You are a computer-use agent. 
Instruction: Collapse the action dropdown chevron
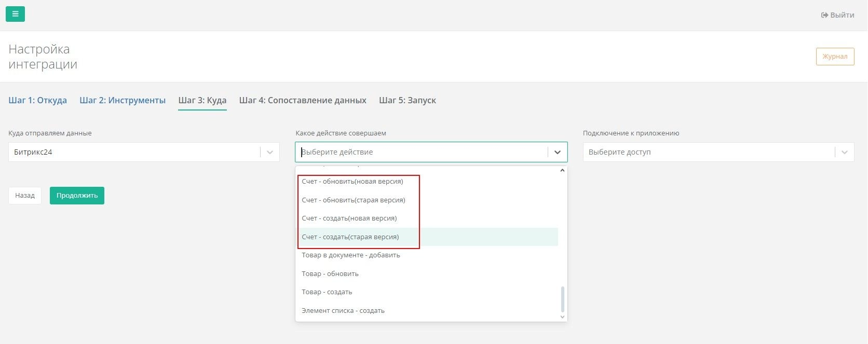click(557, 153)
